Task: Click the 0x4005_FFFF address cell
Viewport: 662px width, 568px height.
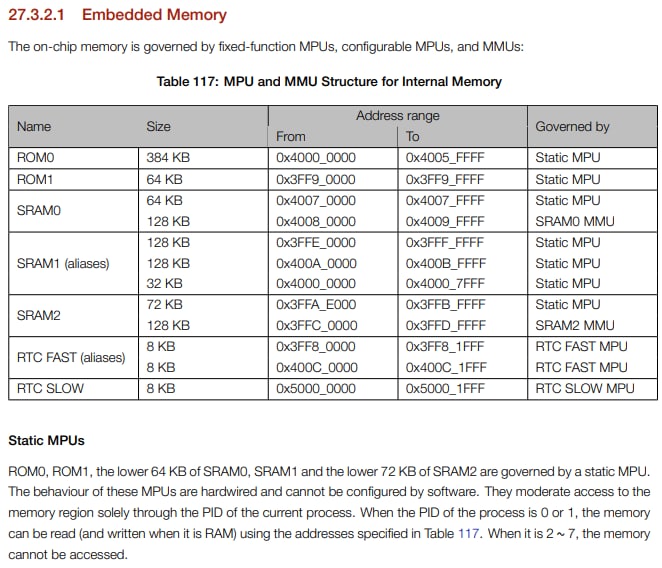Action: pos(444,157)
